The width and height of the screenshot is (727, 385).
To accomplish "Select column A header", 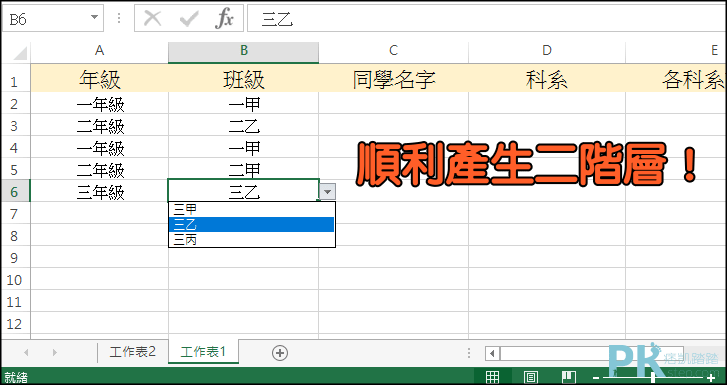I will click(99, 51).
